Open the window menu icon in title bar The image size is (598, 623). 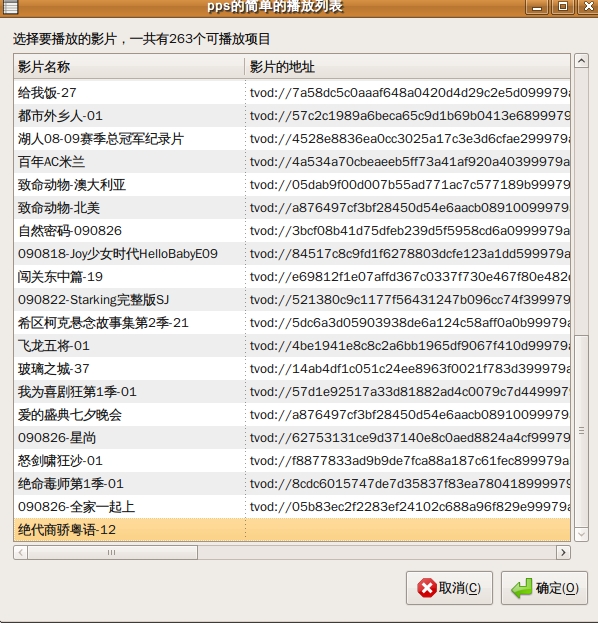coord(10,6)
